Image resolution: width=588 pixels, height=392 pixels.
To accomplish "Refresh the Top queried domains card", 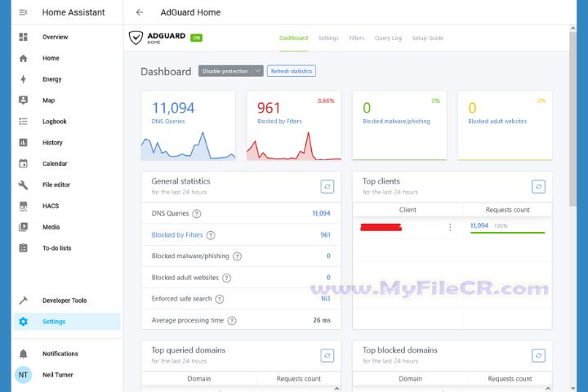I will coord(327,355).
